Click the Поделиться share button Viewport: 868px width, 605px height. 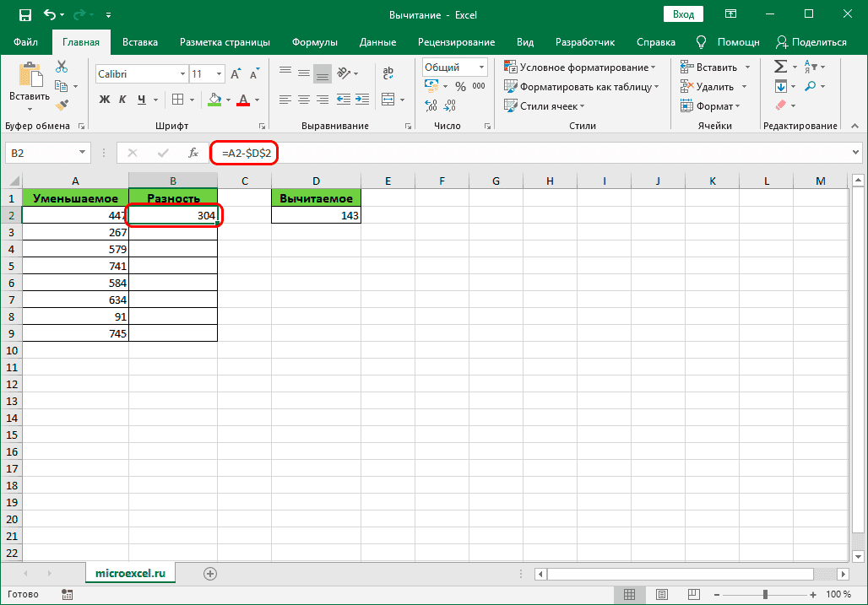[811, 42]
